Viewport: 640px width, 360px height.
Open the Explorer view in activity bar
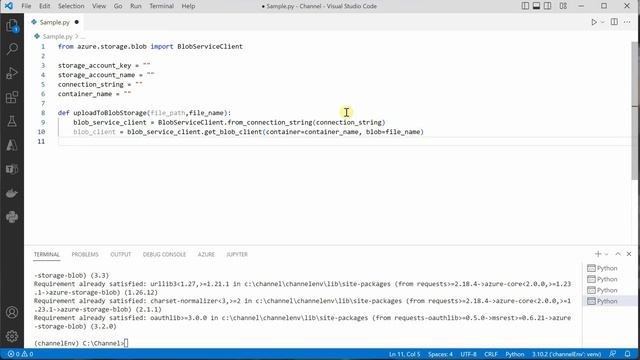pos(12,26)
